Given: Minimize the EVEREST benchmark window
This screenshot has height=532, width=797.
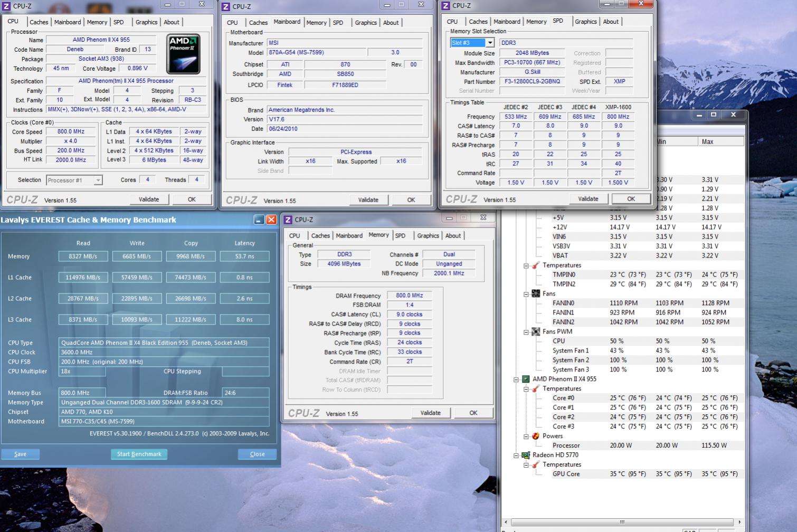Looking at the screenshot, I should (x=259, y=220).
